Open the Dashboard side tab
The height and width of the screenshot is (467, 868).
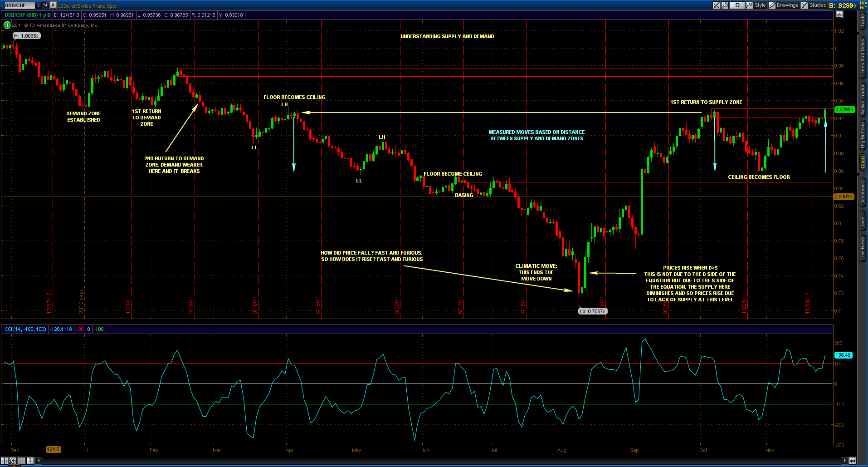[x=863, y=192]
